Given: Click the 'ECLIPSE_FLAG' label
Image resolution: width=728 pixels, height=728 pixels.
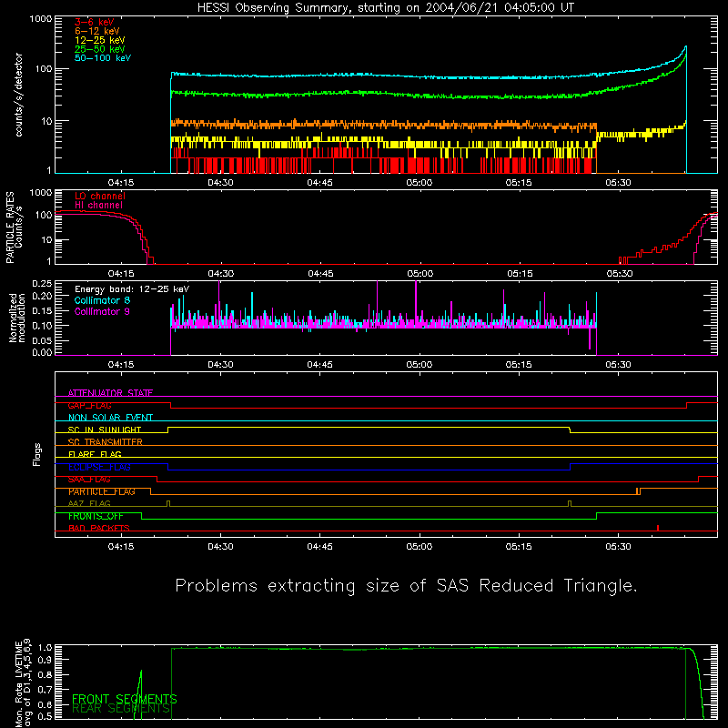Looking at the screenshot, I should tap(99, 467).
